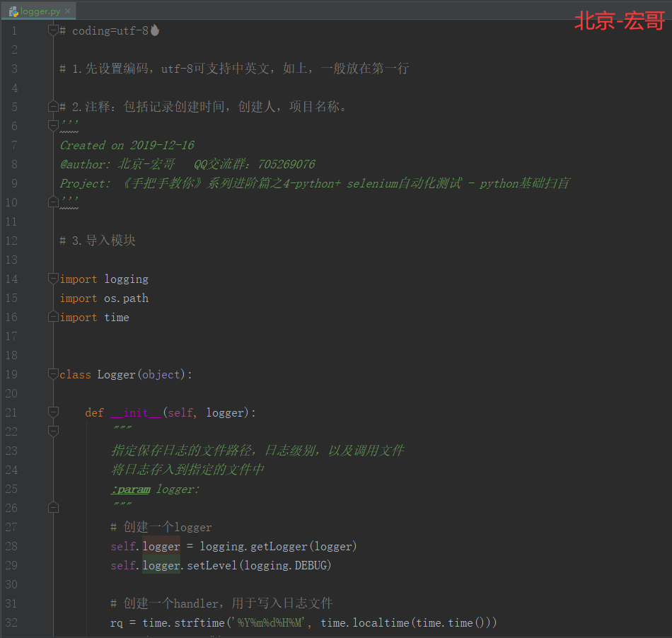
Task: Click the docstring fold end at line 26
Action: 53,508
